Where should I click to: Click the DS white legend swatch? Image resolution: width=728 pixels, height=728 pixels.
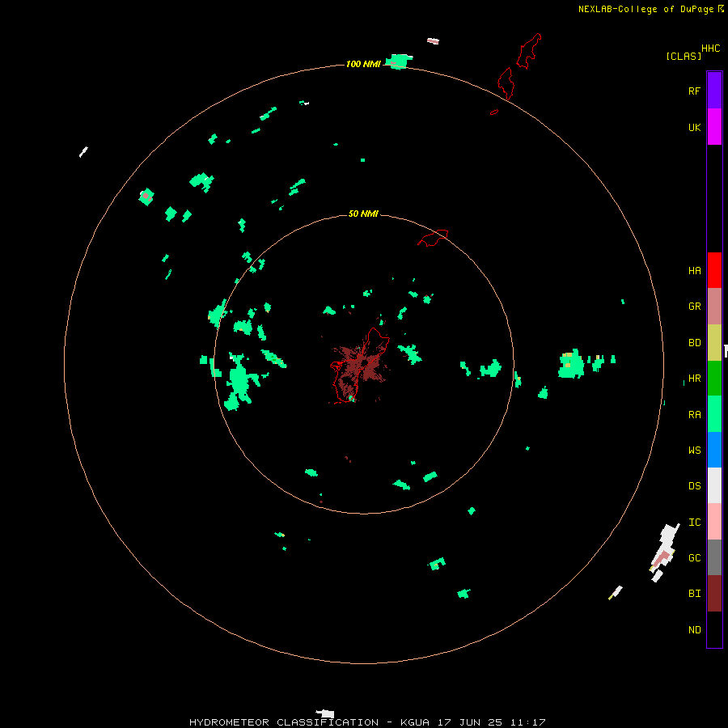714,485
